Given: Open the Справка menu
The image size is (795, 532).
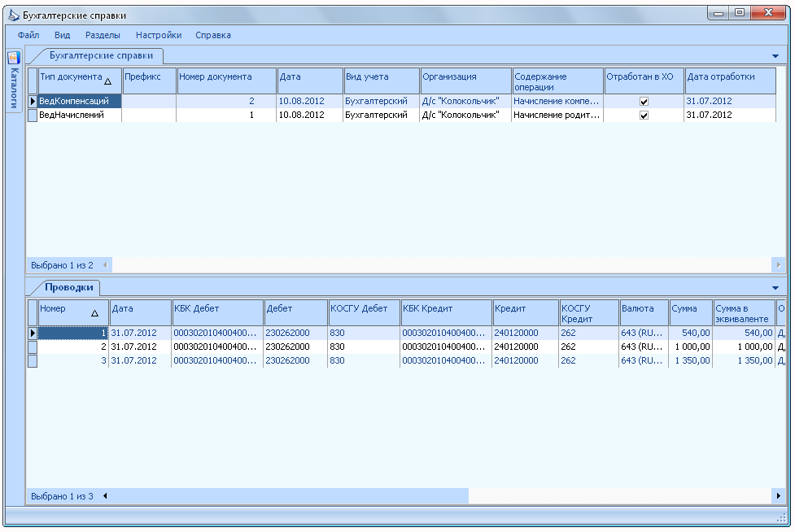Looking at the screenshot, I should click(x=213, y=35).
